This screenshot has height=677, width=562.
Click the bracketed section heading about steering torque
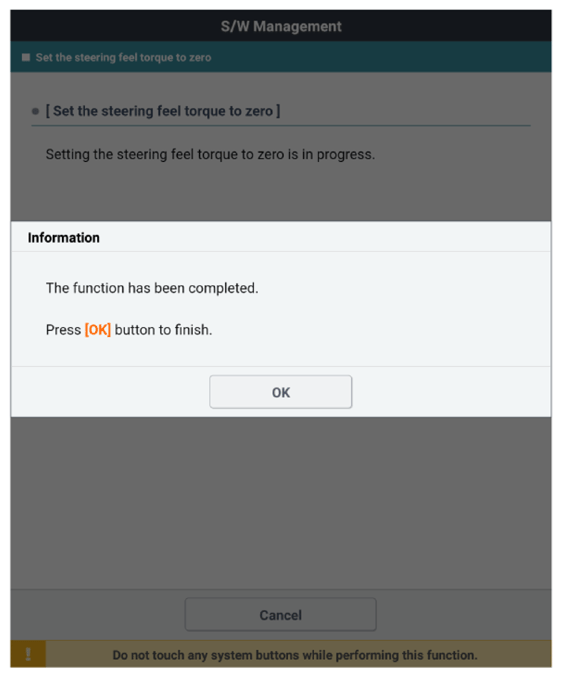tap(163, 111)
